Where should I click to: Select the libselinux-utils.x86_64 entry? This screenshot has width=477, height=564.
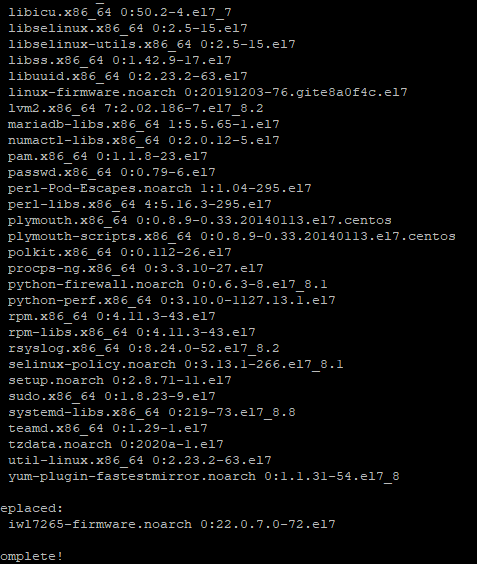pos(152,44)
